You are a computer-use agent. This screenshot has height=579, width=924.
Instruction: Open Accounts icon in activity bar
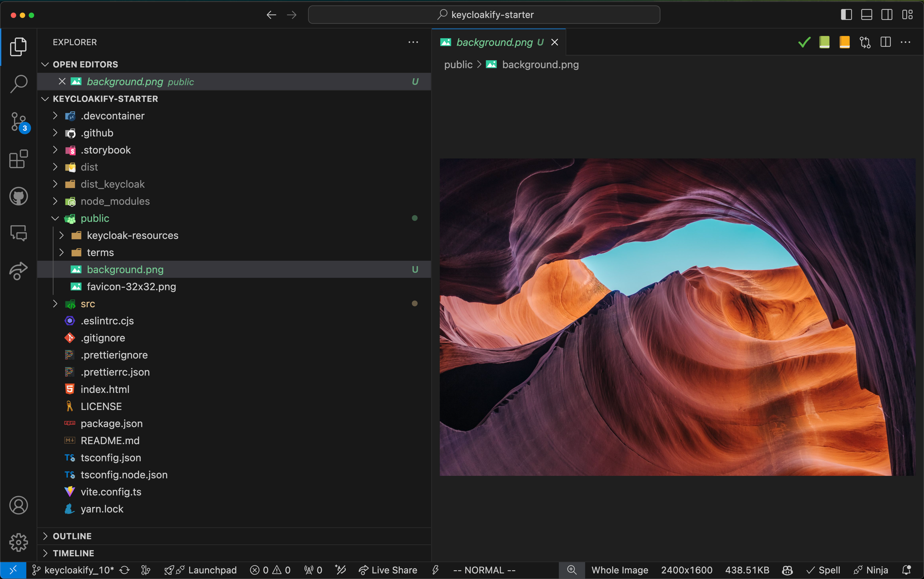coord(18,505)
